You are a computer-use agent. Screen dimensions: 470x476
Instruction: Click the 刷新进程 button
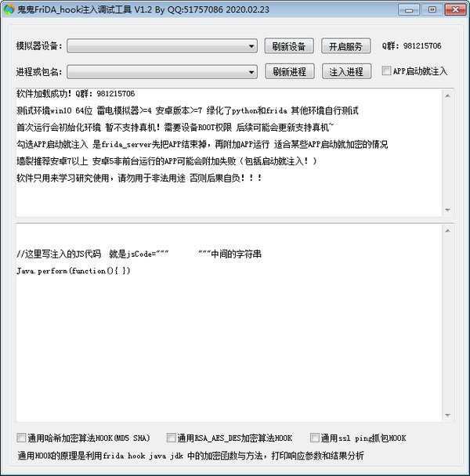(289, 72)
